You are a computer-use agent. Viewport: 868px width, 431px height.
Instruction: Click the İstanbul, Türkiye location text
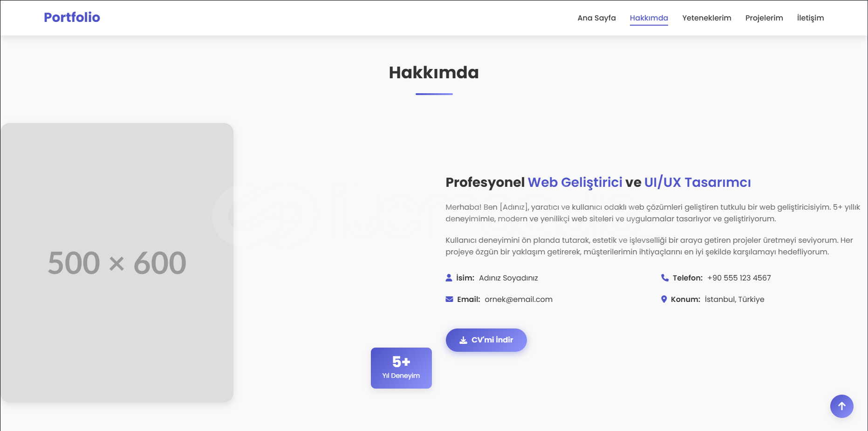click(x=734, y=299)
